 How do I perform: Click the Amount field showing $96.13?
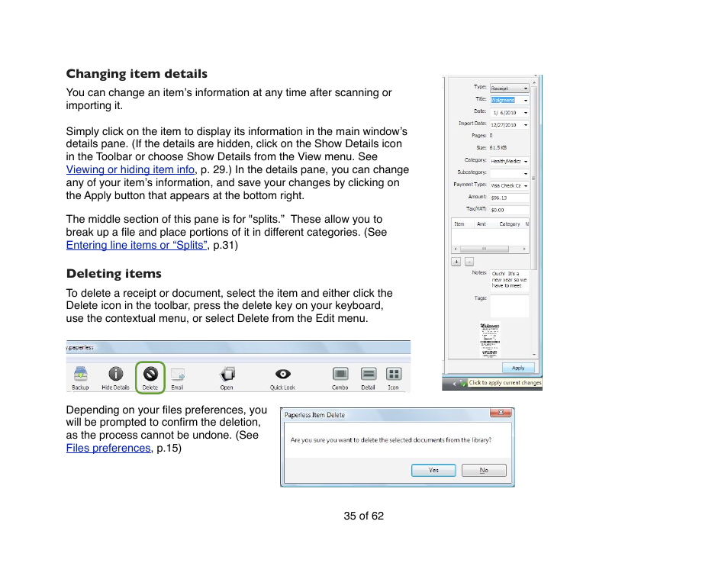pos(509,198)
